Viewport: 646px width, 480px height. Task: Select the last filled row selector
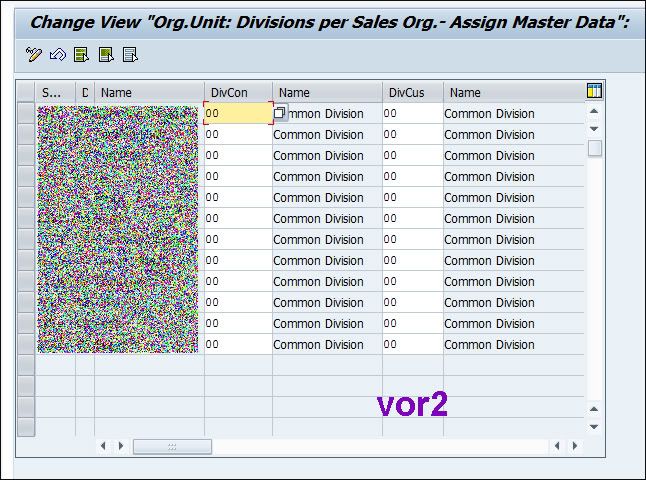coord(26,344)
